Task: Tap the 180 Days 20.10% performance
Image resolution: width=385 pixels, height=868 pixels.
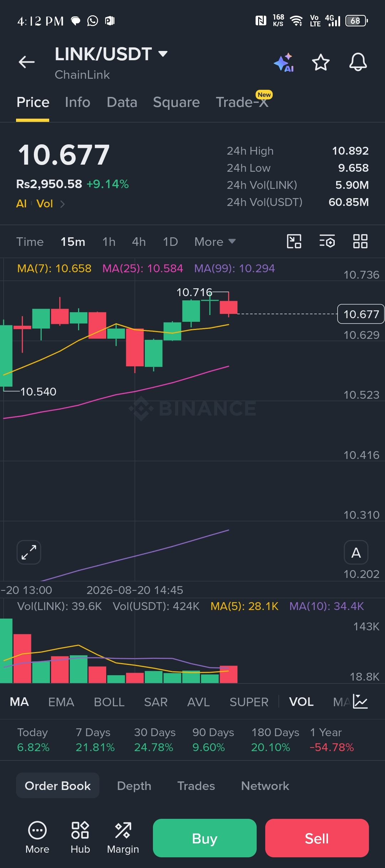Action: pos(275,740)
